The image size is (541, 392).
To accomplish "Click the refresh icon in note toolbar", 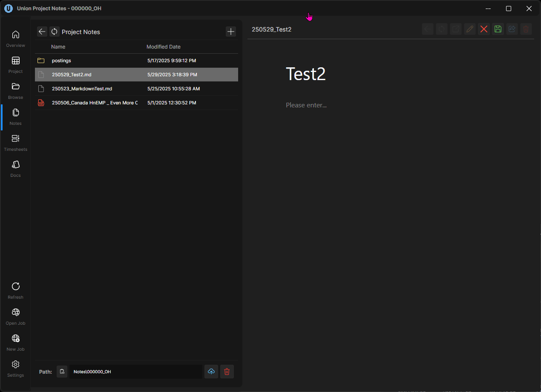I will pos(442,29).
